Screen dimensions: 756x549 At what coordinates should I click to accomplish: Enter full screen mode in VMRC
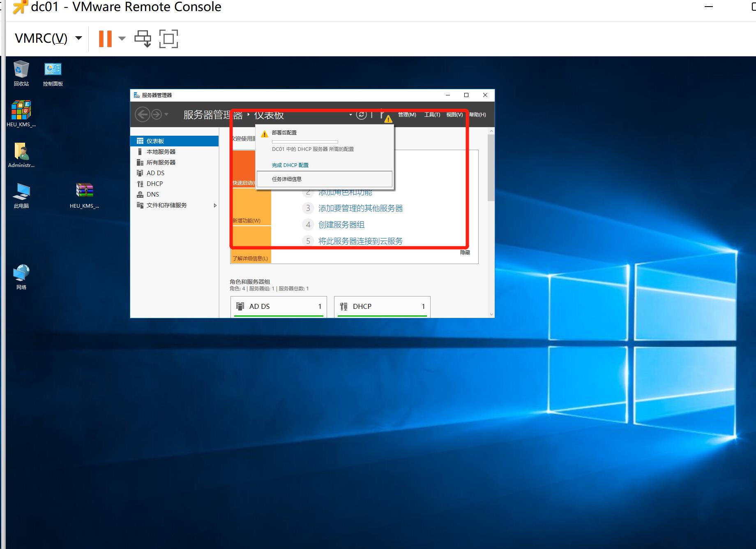168,39
